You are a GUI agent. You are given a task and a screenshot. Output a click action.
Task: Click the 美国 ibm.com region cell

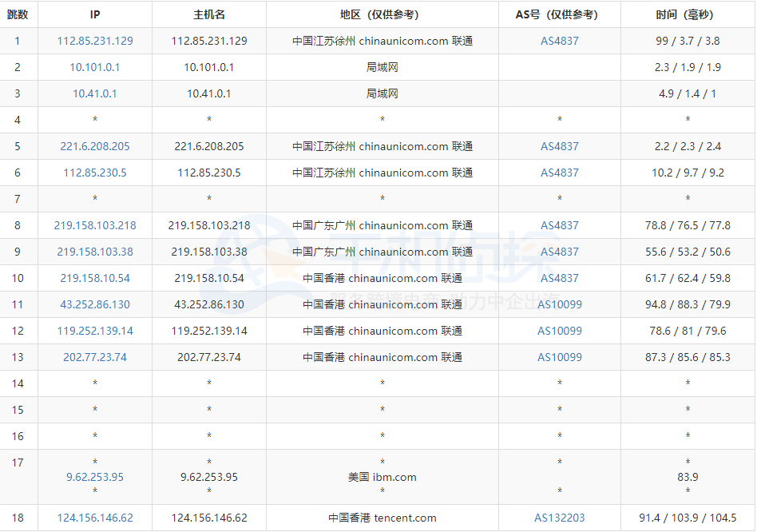pyautogui.click(x=382, y=477)
